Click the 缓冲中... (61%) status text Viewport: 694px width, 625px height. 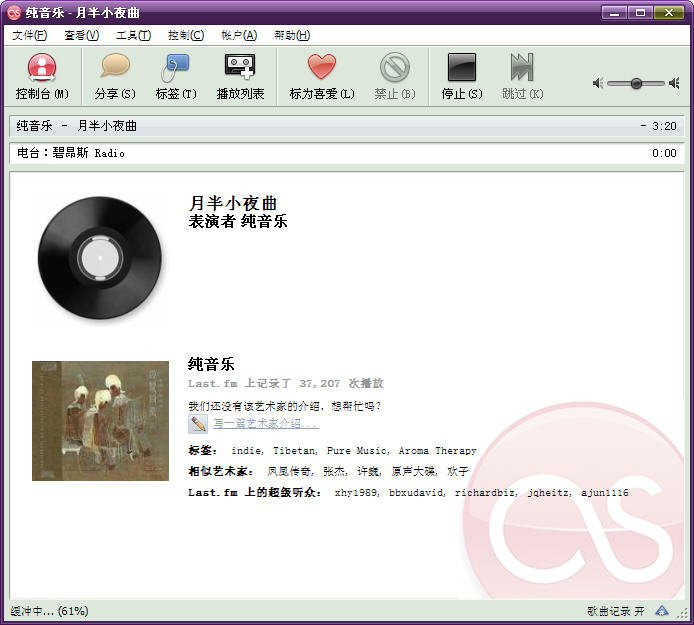pyautogui.click(x=49, y=611)
